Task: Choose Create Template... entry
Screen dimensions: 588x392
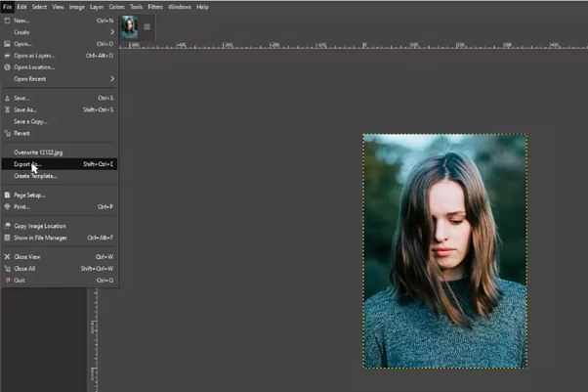Action: [60, 176]
